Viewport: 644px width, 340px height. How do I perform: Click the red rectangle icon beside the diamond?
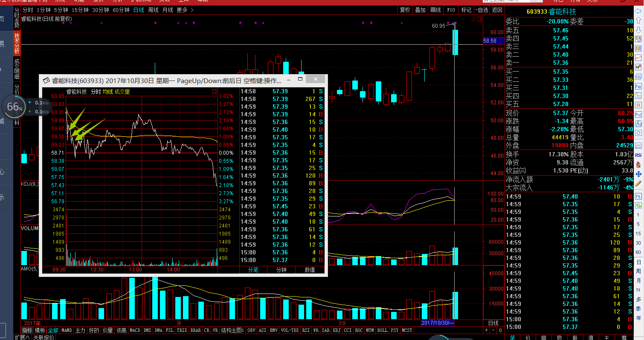pyautogui.click(x=480, y=19)
